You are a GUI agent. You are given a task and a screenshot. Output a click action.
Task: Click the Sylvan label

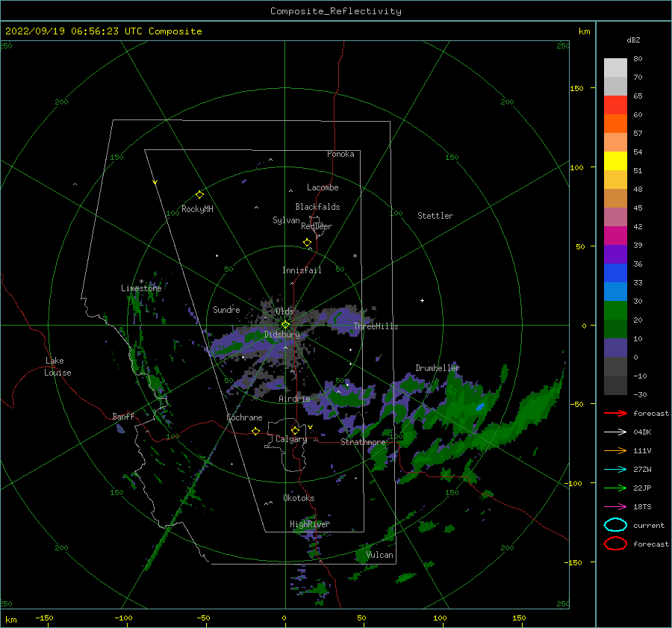(x=286, y=220)
